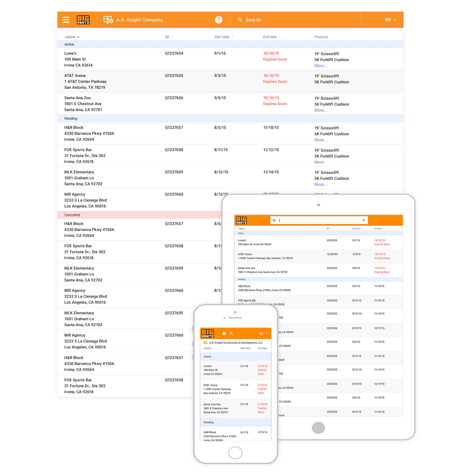Open the hamburger menu in desktop header
This screenshot has height=476, width=475.
tap(66, 20)
